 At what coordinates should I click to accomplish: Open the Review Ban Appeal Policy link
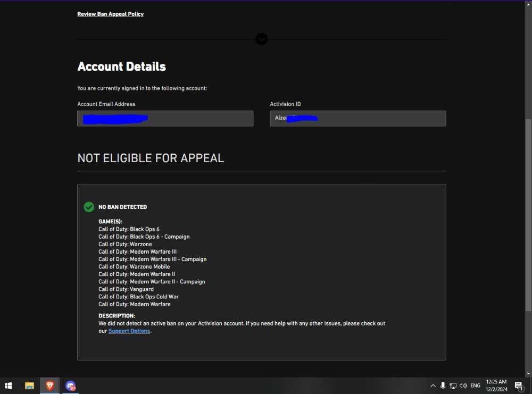[110, 14]
